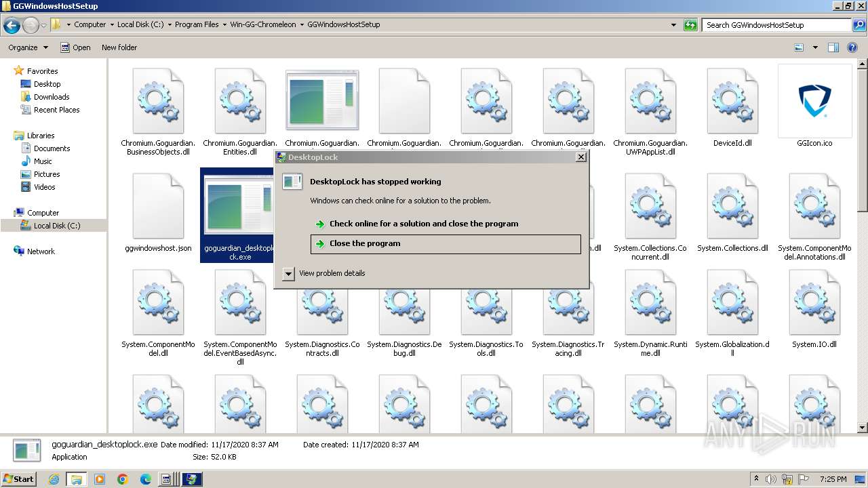Open Google Chrome from taskbar
Image resolution: width=868 pixels, height=488 pixels.
123,479
